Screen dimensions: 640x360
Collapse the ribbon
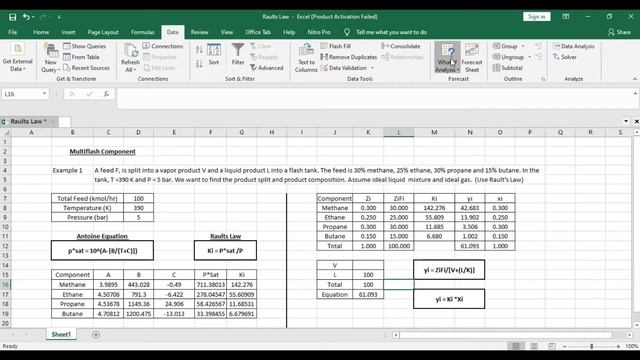click(x=635, y=79)
